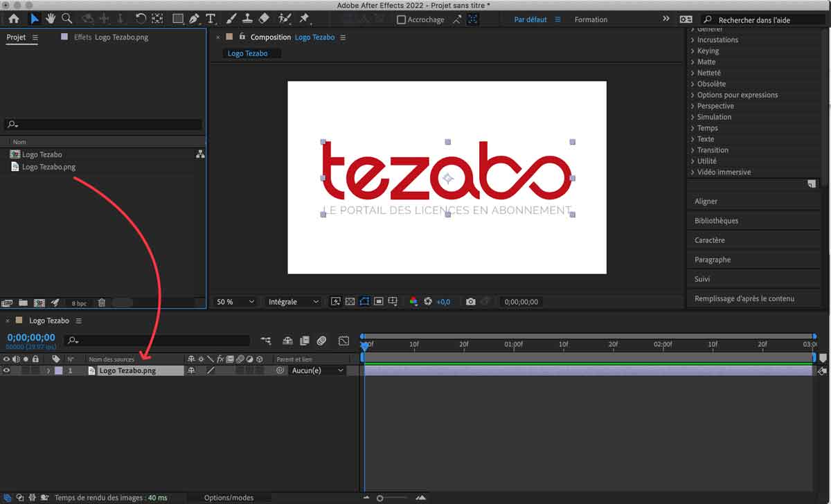The width and height of the screenshot is (831, 504).
Task: Select the Type text tool
Action: tap(211, 19)
